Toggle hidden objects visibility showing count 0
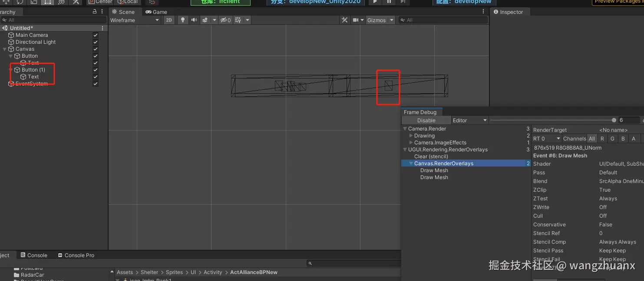Viewport: 644px width, 281px height. coord(225,20)
